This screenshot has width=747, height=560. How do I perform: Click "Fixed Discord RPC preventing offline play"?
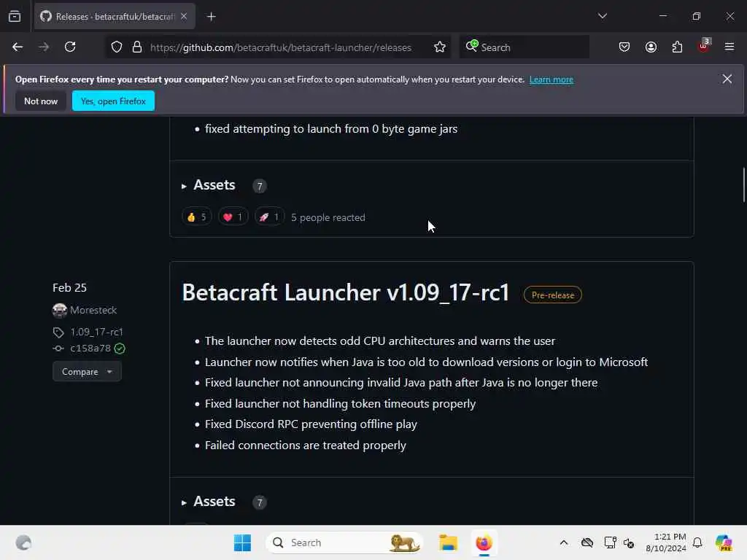point(311,424)
